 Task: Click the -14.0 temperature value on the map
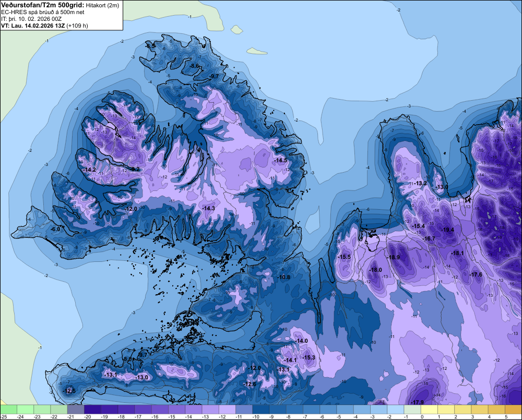point(301,341)
